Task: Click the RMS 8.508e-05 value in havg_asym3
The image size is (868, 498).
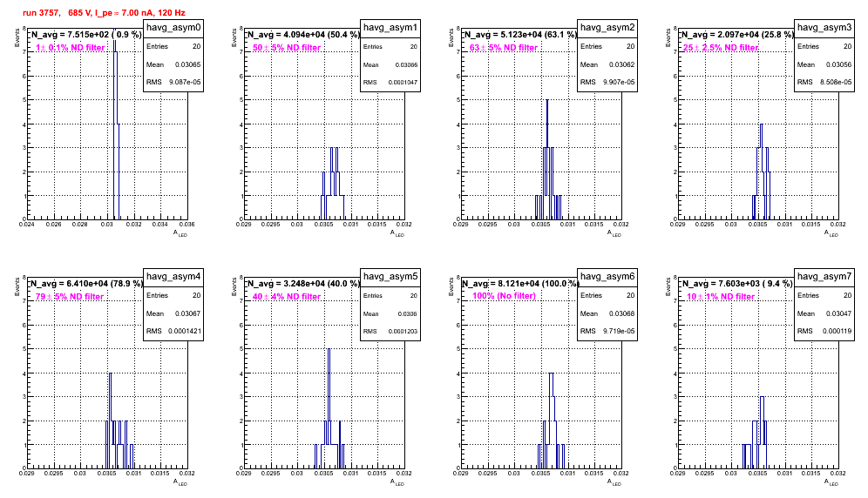Action: tap(836, 83)
